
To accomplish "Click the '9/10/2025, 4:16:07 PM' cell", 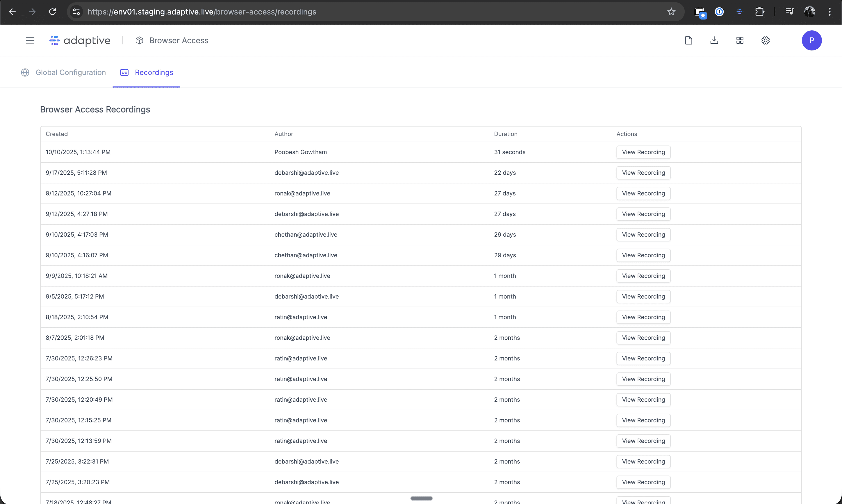I will tap(77, 255).
